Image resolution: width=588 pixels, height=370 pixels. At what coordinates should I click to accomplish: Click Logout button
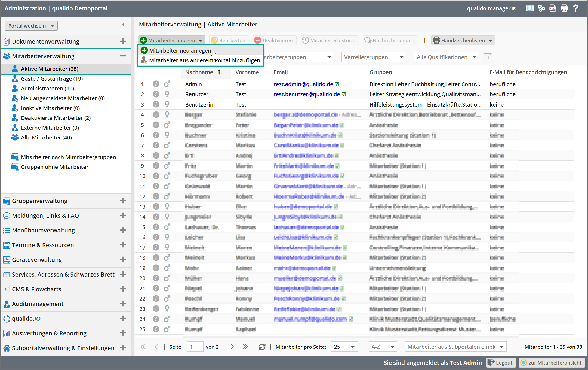(x=501, y=363)
